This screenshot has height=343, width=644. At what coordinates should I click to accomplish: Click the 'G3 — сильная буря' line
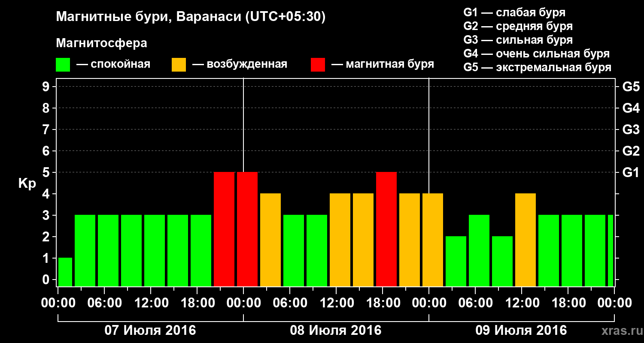click(518, 40)
